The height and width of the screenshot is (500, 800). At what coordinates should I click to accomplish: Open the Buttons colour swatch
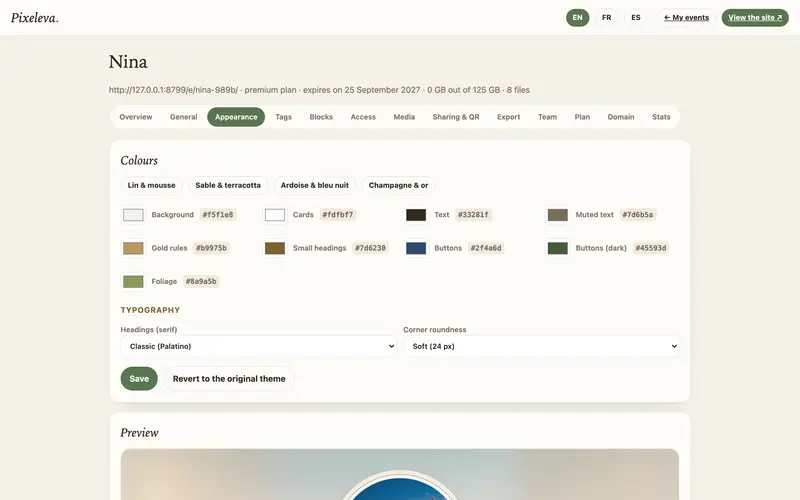[416, 248]
